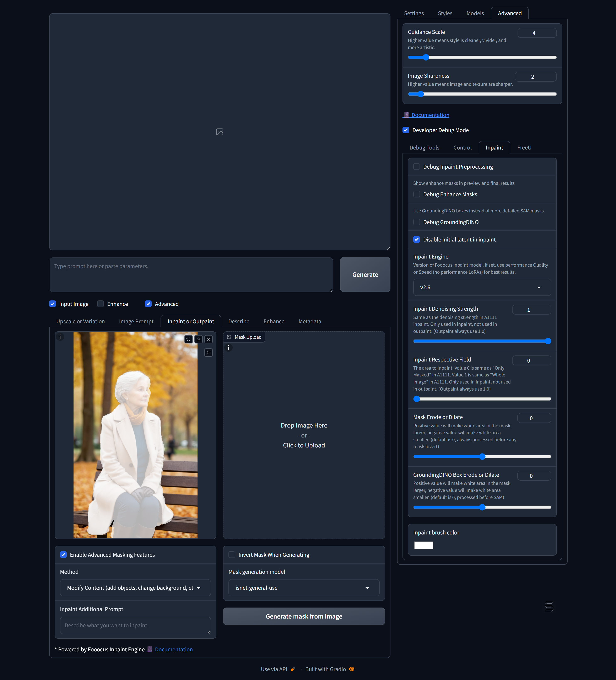The width and height of the screenshot is (616, 680).
Task: Expand the Method dropdown
Action: pyautogui.click(x=135, y=588)
